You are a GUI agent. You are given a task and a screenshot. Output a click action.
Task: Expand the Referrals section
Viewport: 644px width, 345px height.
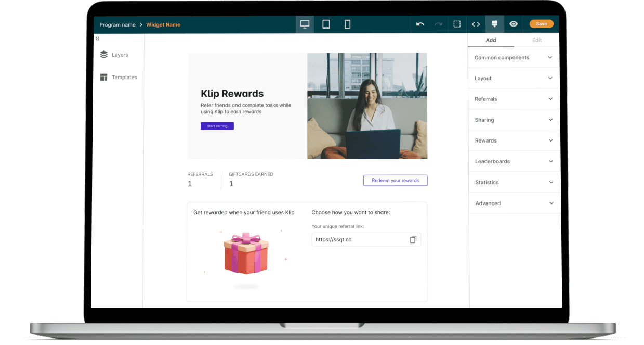click(514, 99)
